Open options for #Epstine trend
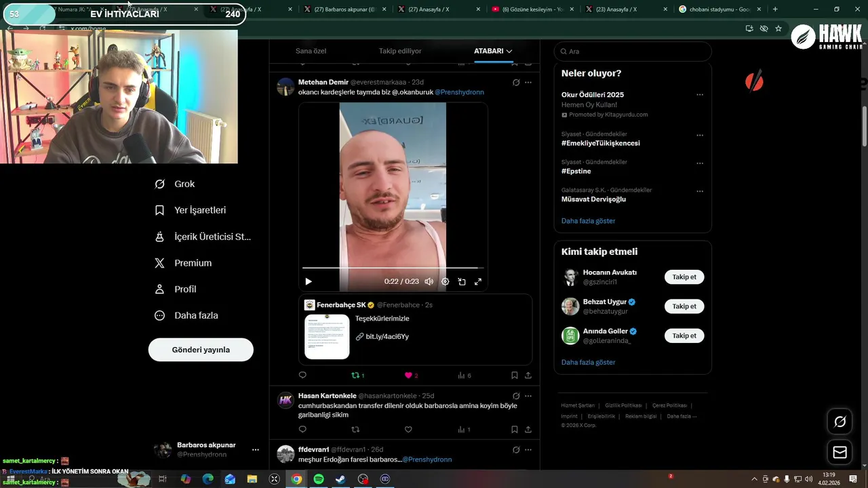The height and width of the screenshot is (488, 868). pyautogui.click(x=700, y=163)
